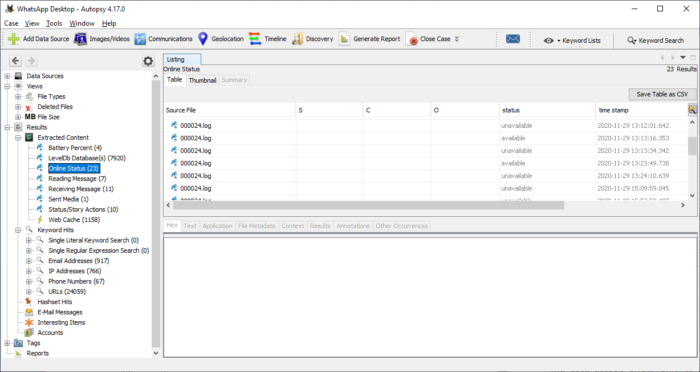Open the Discovery tool

pyautogui.click(x=312, y=39)
